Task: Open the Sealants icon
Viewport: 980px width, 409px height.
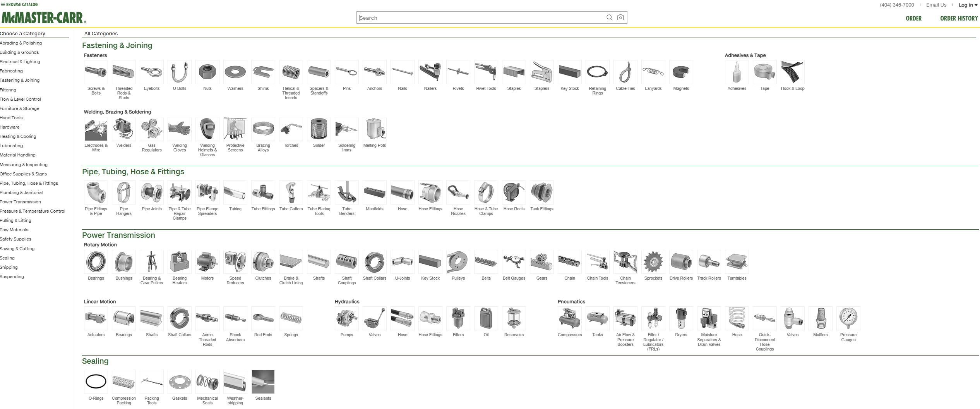Action: 263,382
